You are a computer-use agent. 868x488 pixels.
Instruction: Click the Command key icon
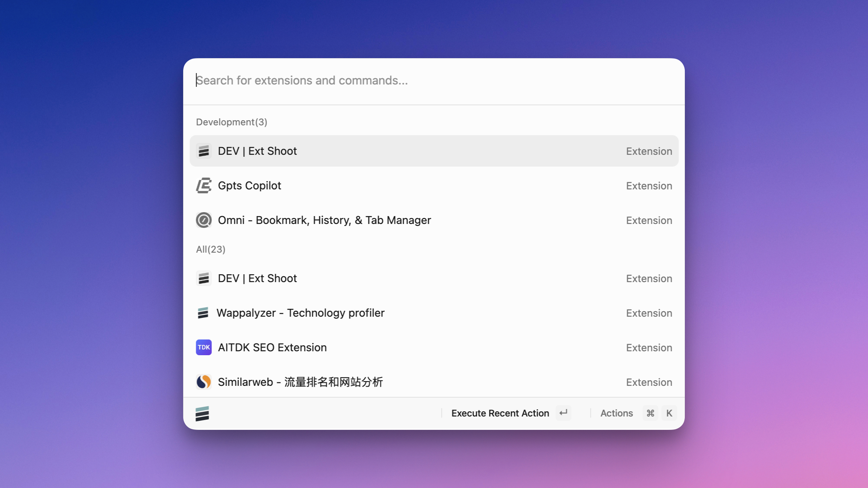650,413
